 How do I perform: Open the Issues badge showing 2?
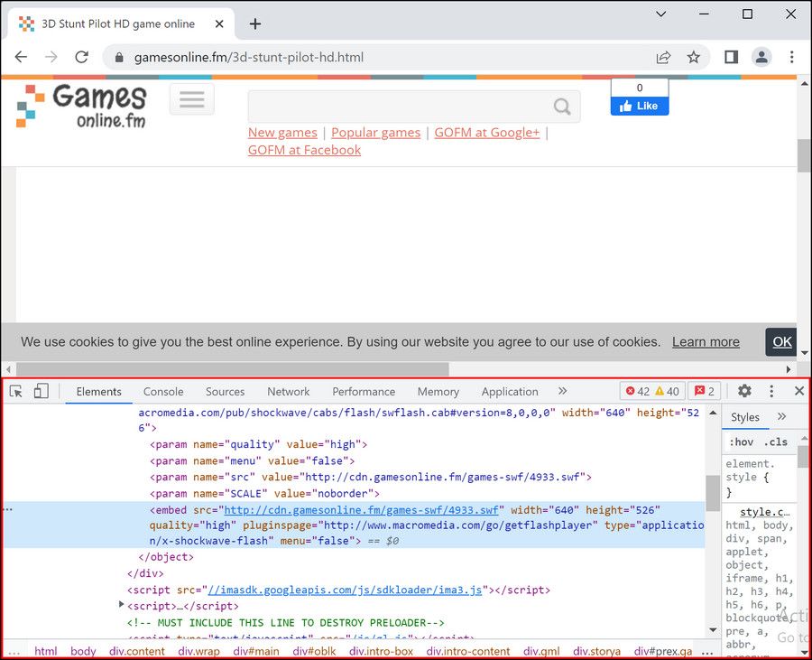tap(703, 391)
